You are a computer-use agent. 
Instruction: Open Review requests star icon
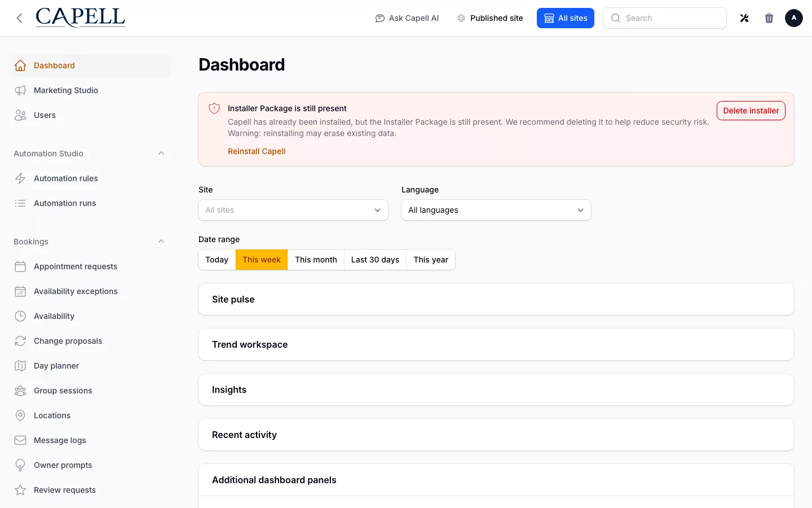coord(20,490)
